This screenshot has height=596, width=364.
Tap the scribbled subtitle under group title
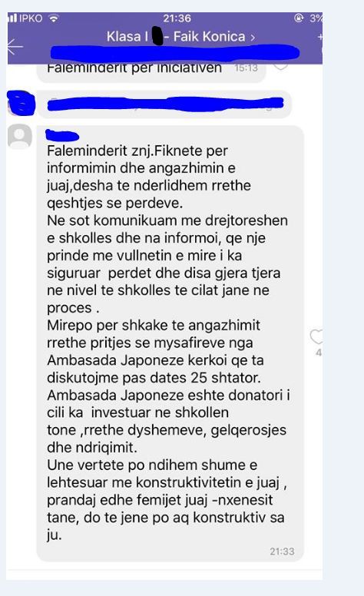click(x=175, y=52)
